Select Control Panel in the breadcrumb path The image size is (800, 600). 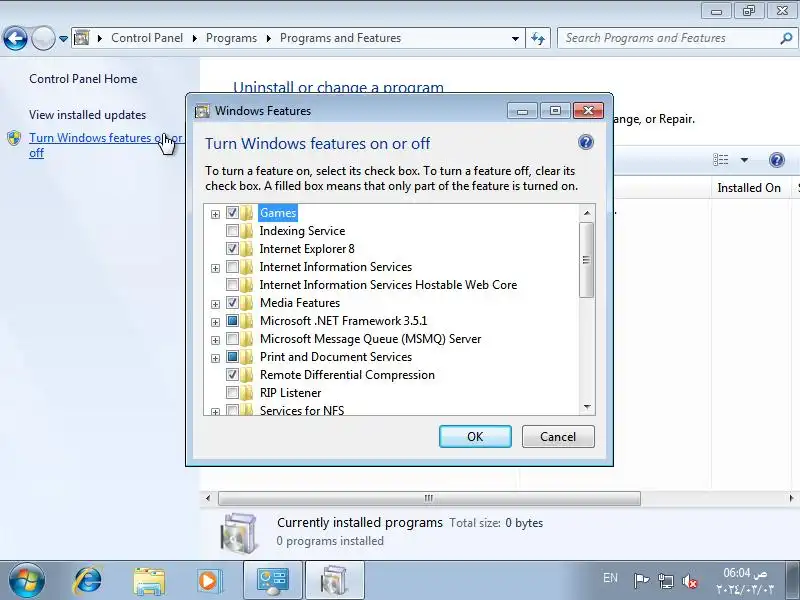[147, 38]
